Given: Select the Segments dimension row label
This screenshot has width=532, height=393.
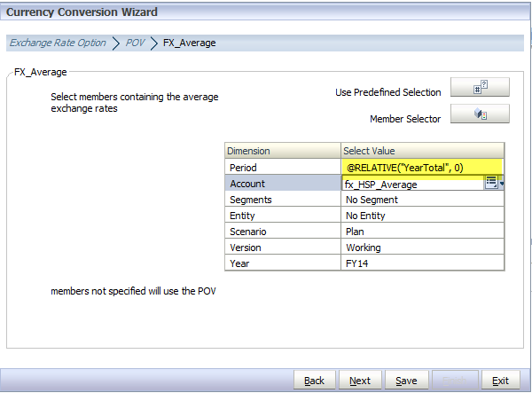Looking at the screenshot, I should (x=283, y=200).
